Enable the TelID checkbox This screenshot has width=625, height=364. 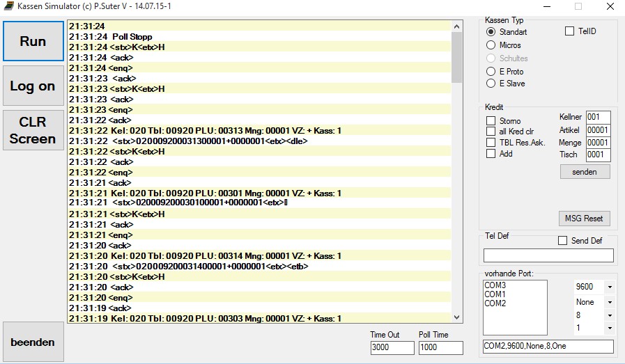tap(569, 31)
